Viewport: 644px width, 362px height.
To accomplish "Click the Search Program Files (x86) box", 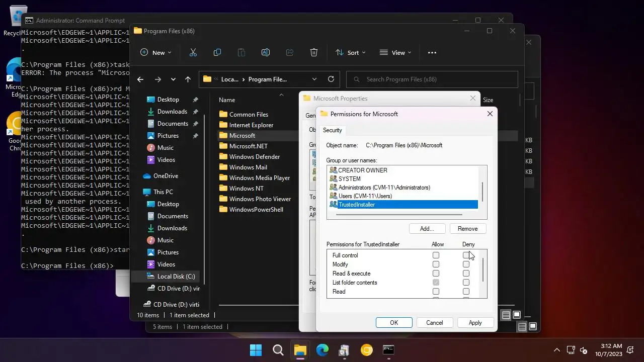I will point(432,79).
